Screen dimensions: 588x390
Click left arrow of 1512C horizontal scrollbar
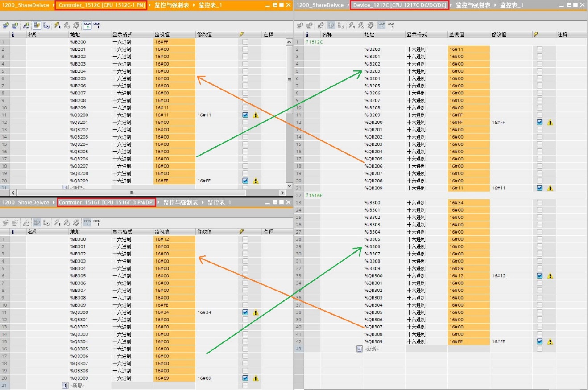pyautogui.click(x=13, y=193)
